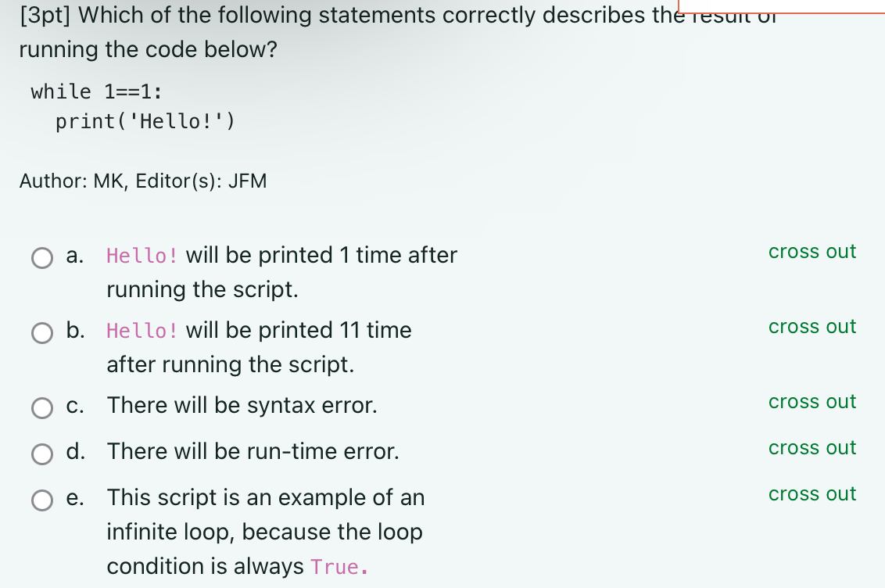This screenshot has height=588, width=885.
Task: Select answer option a radio button
Action: tap(42, 258)
